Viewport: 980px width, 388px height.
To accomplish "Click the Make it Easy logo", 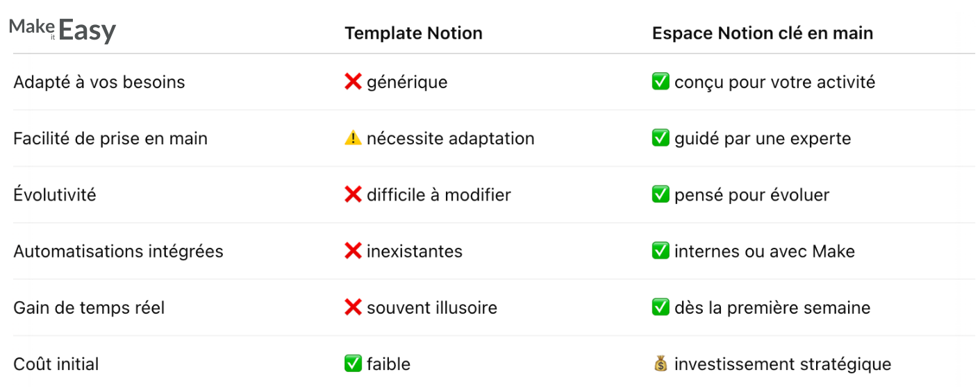I will (x=63, y=30).
